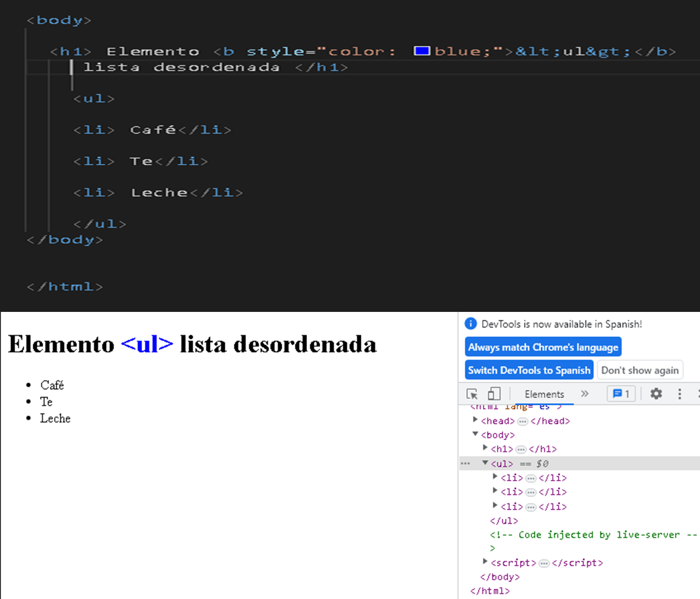
Task: Click ellipsis inside second li element
Action: [531, 492]
